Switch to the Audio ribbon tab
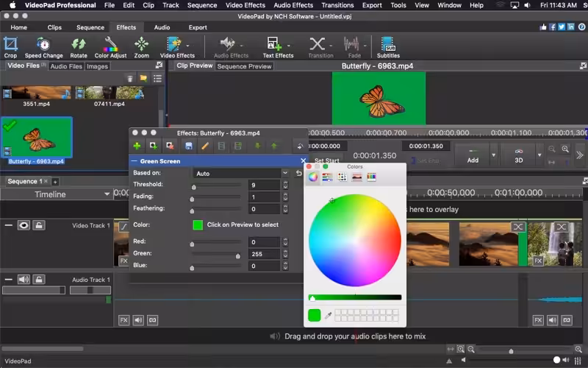588x368 pixels. tap(162, 27)
